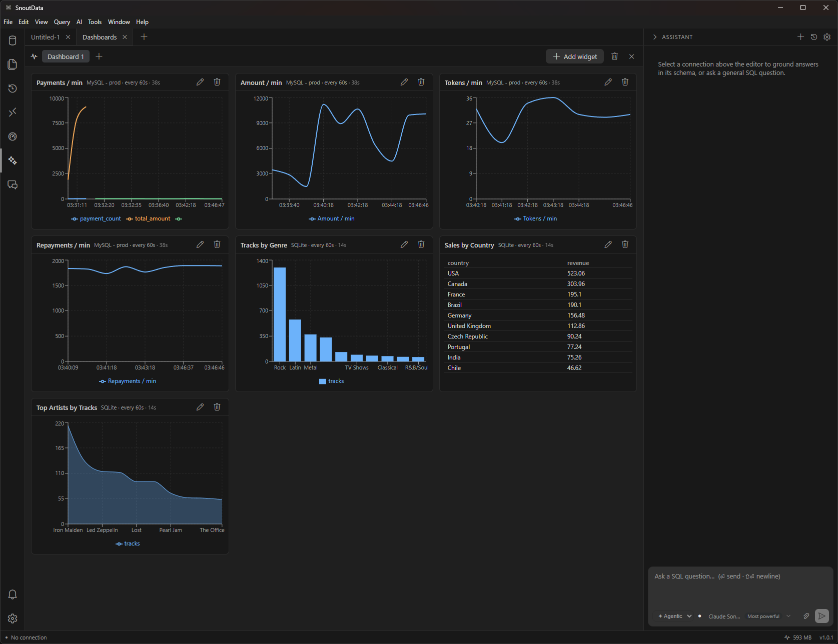
Task: Click the No connection status indicator
Action: click(x=26, y=637)
